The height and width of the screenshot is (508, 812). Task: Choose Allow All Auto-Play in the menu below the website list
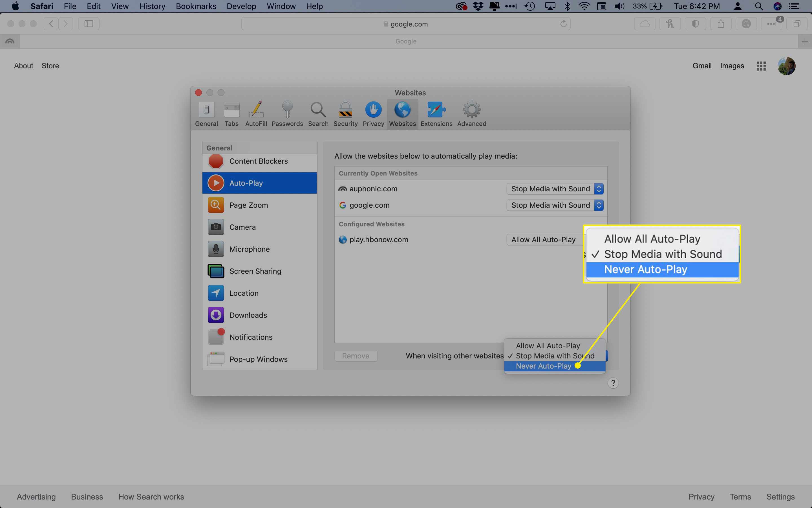[555, 346]
